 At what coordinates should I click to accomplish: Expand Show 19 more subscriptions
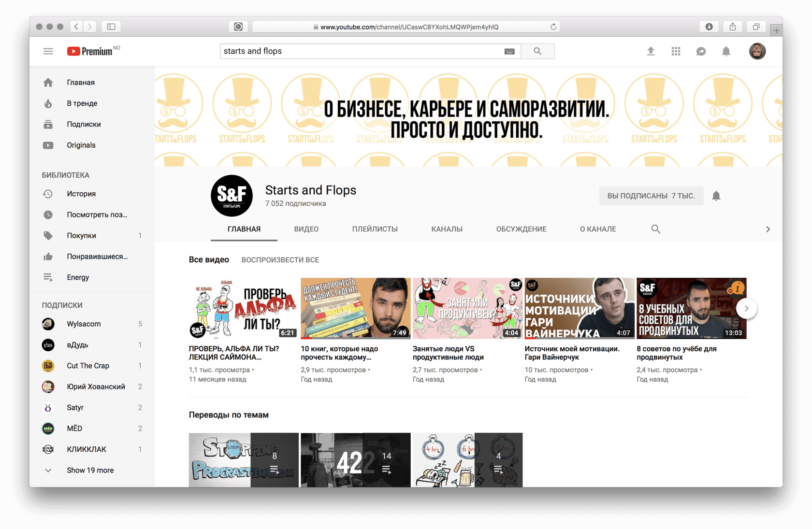[x=92, y=470]
